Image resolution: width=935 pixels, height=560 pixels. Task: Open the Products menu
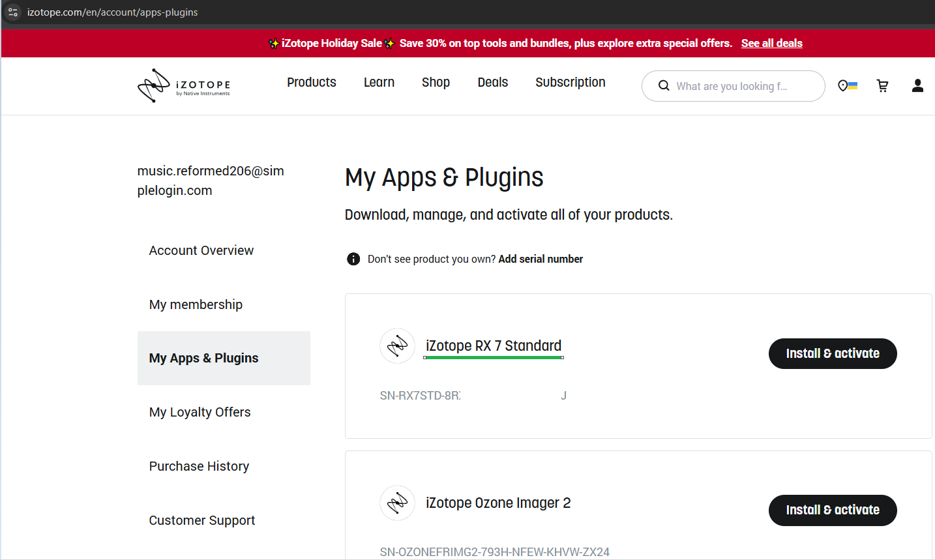click(x=312, y=82)
